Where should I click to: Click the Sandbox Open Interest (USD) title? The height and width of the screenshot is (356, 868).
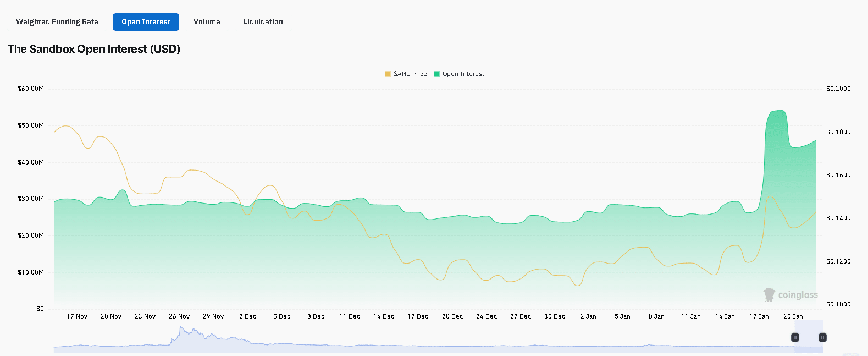(94, 49)
